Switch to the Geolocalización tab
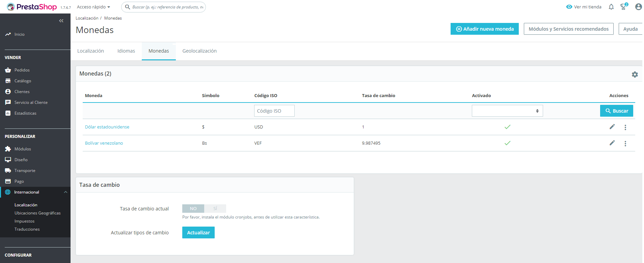The image size is (644, 263). 199,51
